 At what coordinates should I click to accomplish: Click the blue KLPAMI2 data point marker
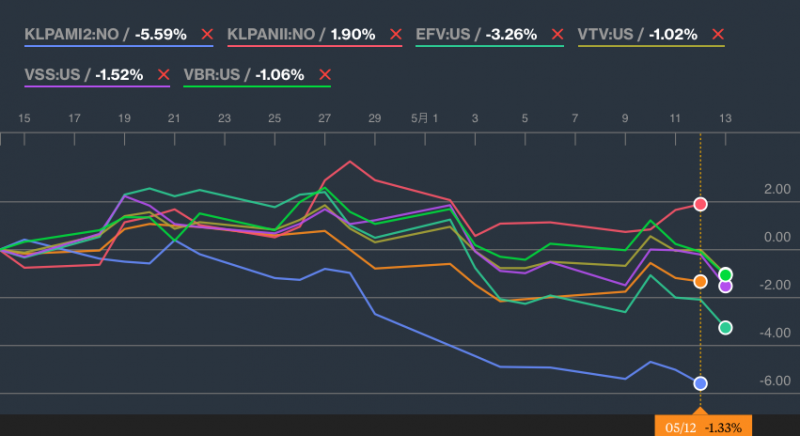701,383
